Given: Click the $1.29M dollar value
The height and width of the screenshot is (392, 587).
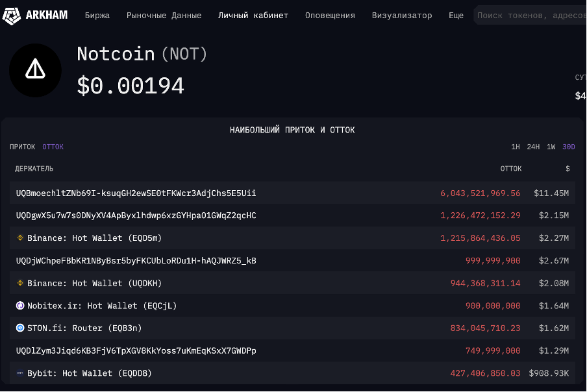Looking at the screenshot, I should pos(554,350).
